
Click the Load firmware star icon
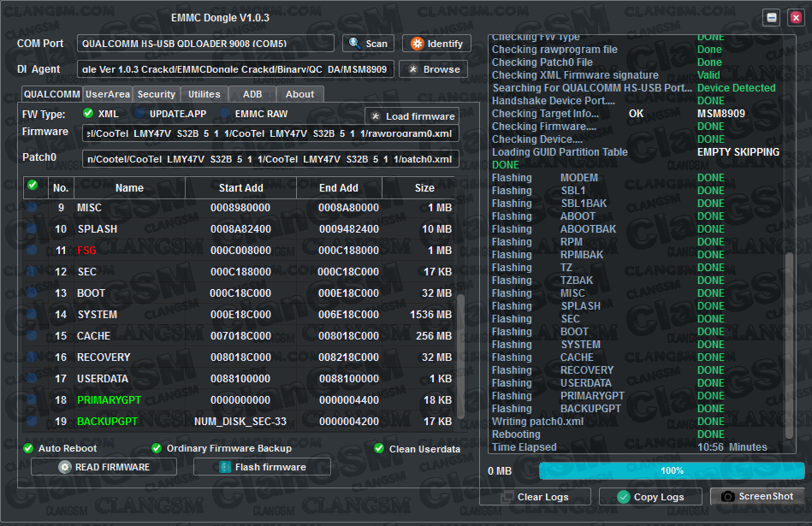pos(376,116)
